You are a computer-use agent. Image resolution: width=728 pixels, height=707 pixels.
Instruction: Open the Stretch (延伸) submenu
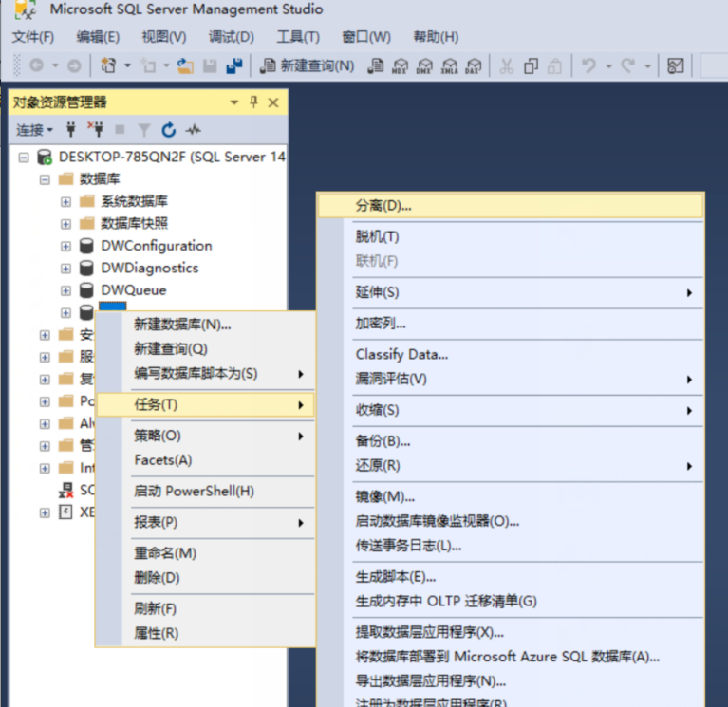click(511, 292)
